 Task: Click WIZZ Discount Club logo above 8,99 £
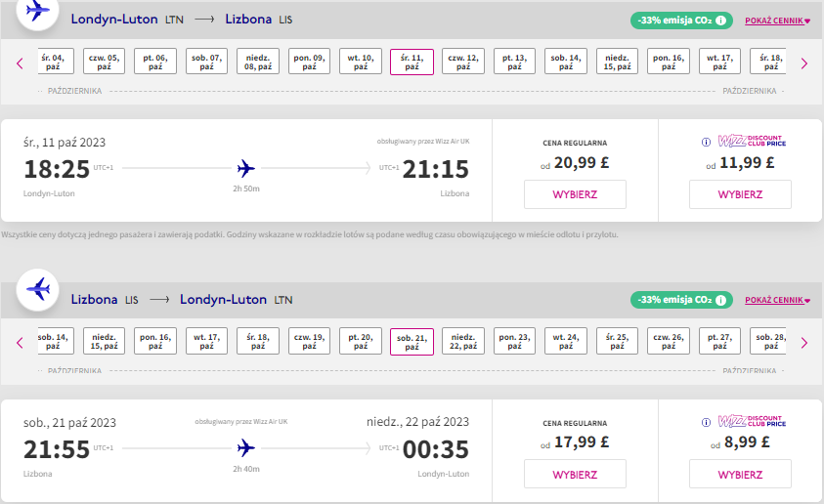(x=752, y=421)
